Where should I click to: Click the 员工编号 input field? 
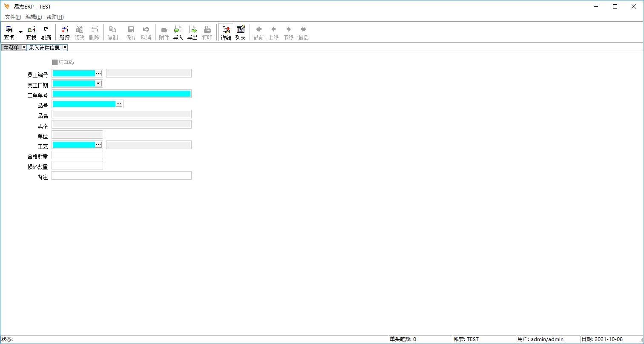[x=74, y=73]
